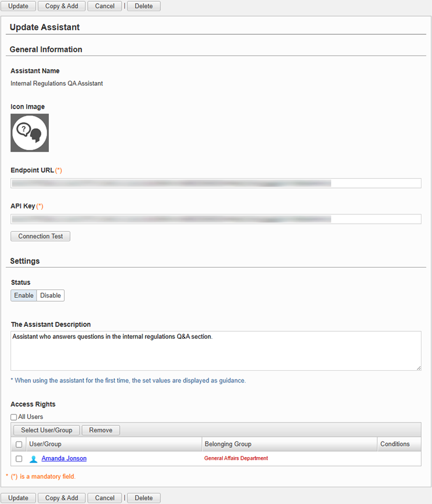
Task: Click inside the Endpoint URL field
Action: 216,183
